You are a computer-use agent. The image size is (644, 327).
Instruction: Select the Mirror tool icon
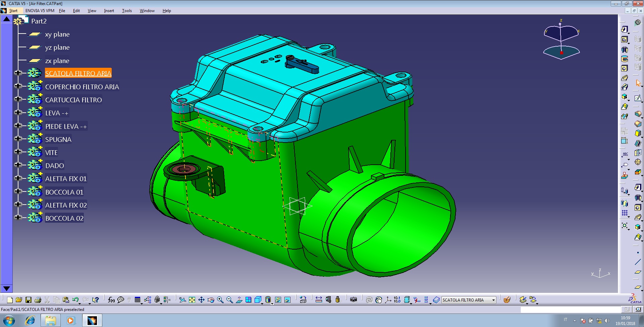click(x=625, y=203)
